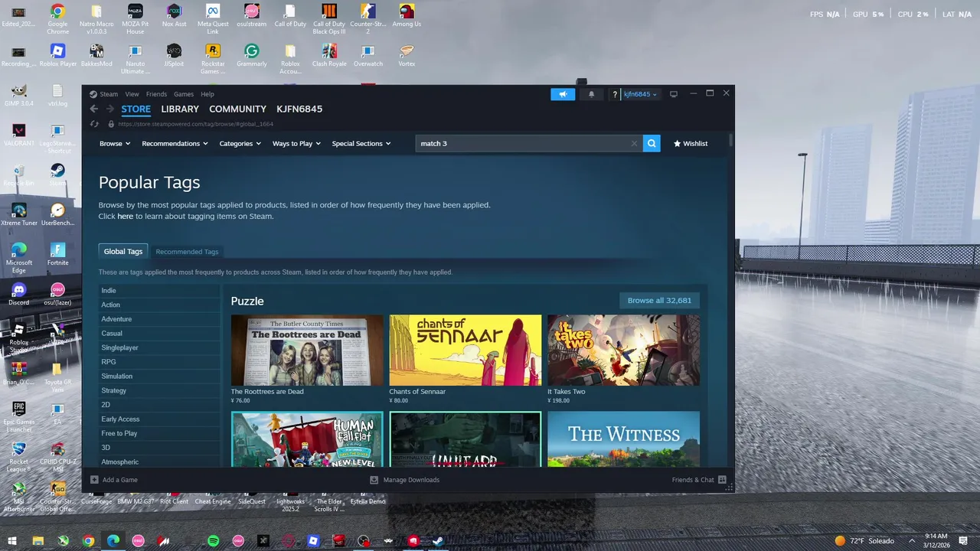Click the Friends & Chat icon

pyautogui.click(x=722, y=480)
